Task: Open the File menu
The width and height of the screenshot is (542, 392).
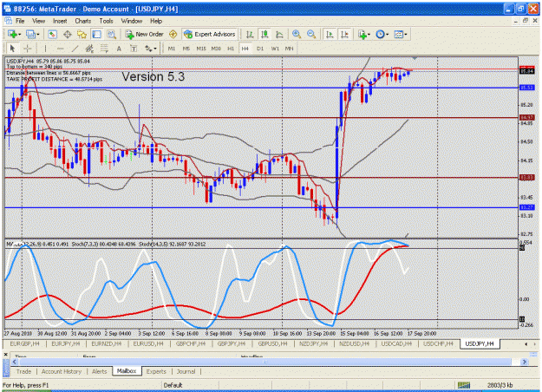Action: coord(20,21)
